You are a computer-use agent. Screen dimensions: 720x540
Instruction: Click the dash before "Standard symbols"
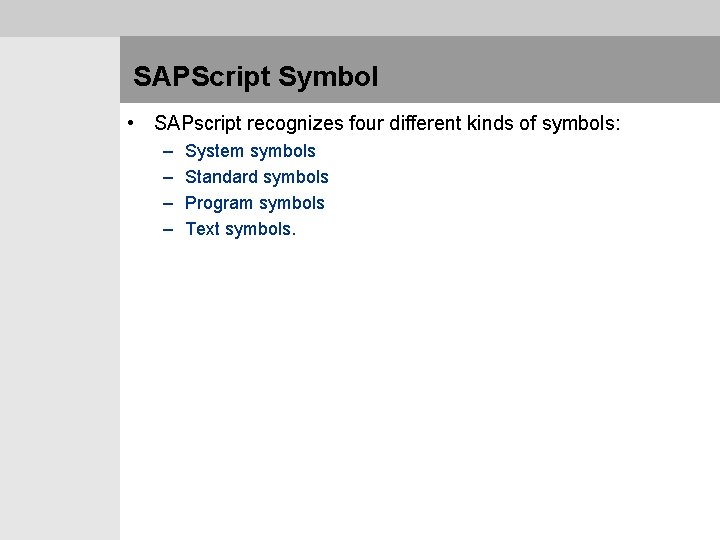tap(165, 177)
